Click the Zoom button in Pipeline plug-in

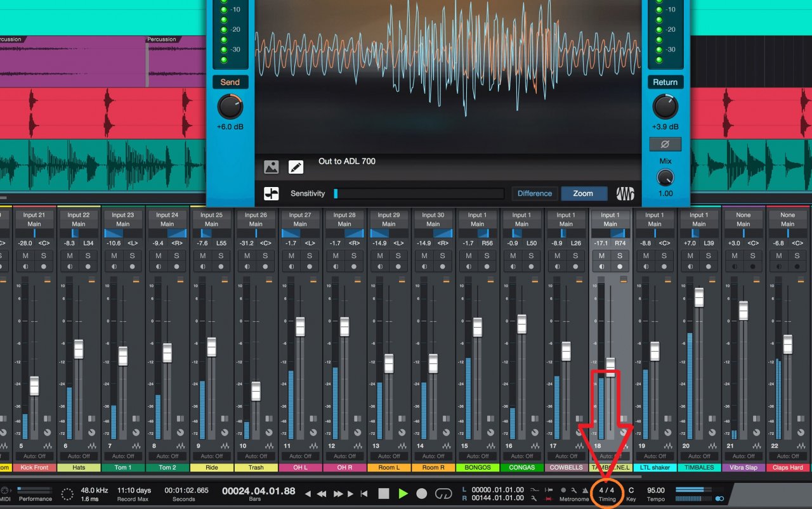(583, 193)
